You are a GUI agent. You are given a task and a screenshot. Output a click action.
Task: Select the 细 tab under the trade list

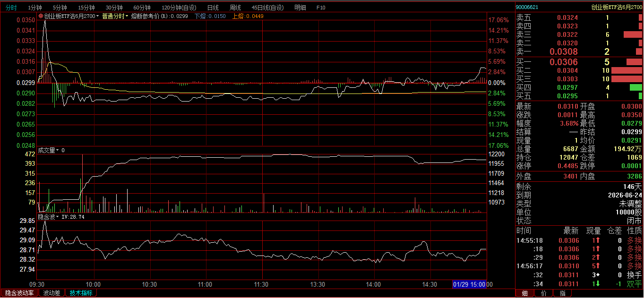point(524,293)
